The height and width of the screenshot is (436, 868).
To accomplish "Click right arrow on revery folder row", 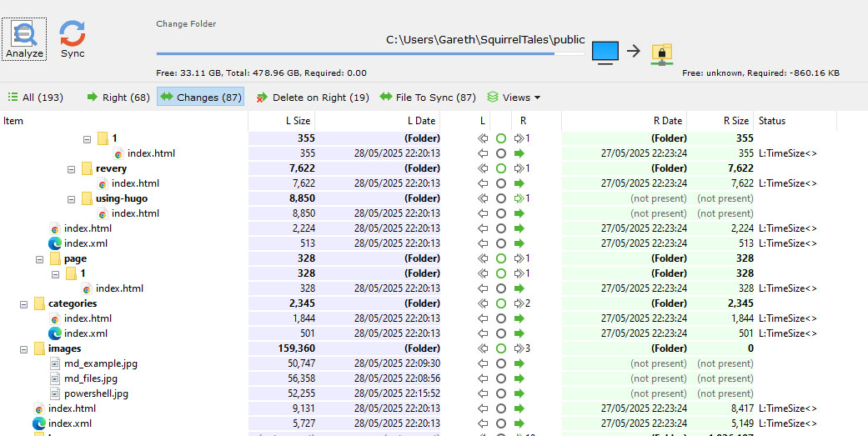I will point(519,168).
